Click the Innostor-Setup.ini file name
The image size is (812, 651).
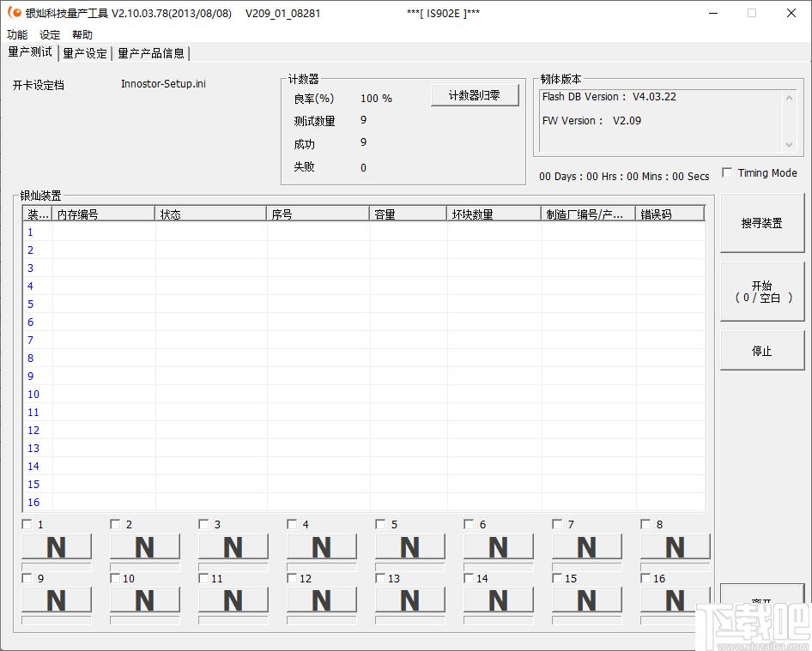163,84
